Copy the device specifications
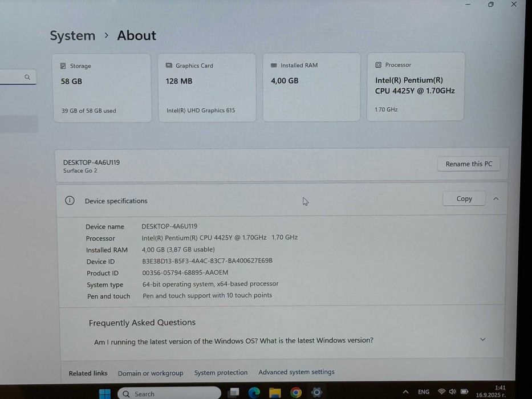The image size is (532, 399). [464, 199]
